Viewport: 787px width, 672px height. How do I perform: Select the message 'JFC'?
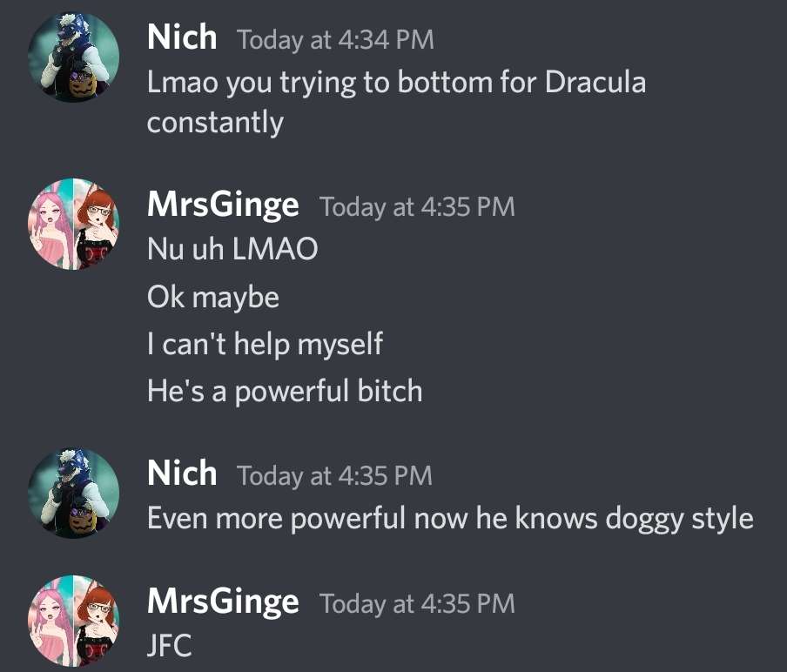coord(169,645)
